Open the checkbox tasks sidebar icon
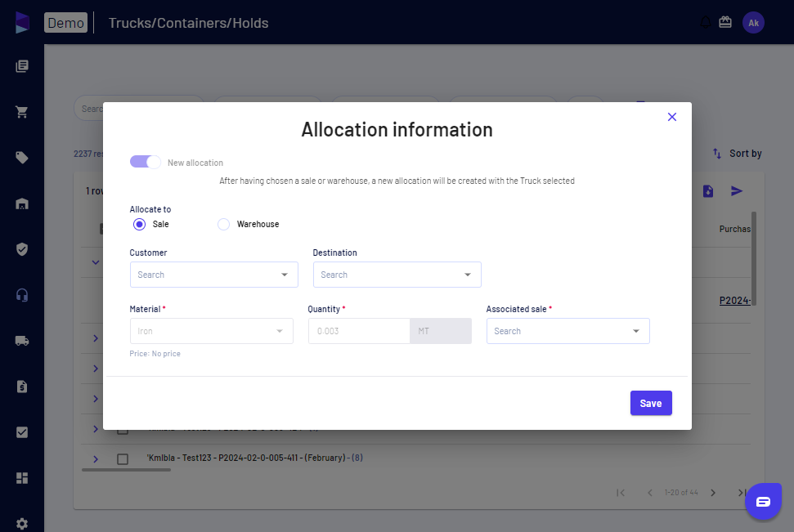The width and height of the screenshot is (794, 532). pyautogui.click(x=22, y=432)
